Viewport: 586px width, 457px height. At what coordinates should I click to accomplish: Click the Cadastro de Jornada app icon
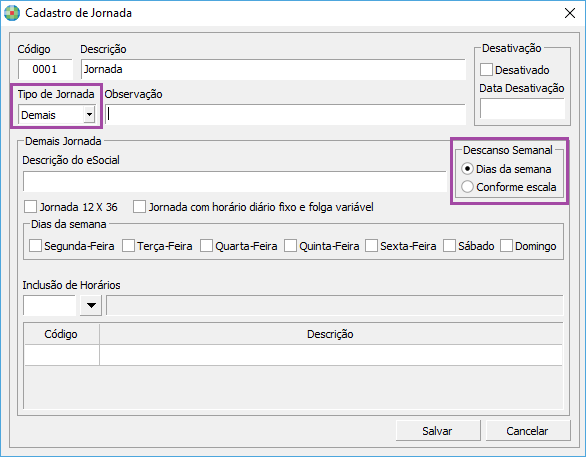pos(12,13)
